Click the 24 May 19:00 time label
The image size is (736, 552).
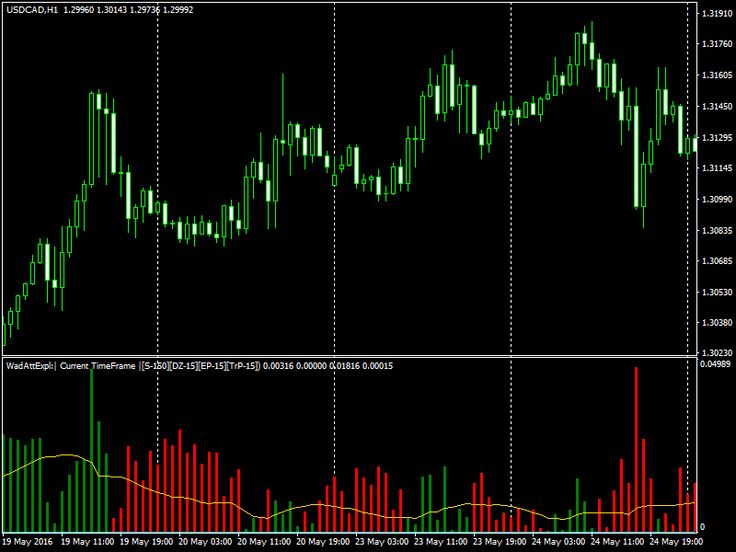coord(676,542)
